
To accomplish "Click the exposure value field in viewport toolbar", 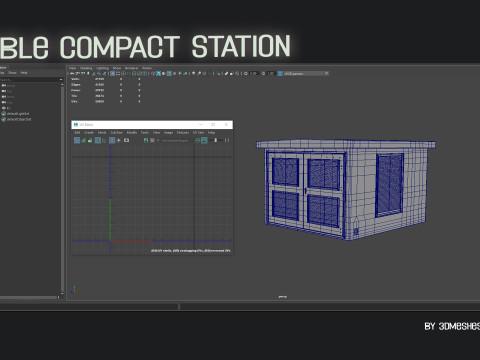I will coord(254,73).
